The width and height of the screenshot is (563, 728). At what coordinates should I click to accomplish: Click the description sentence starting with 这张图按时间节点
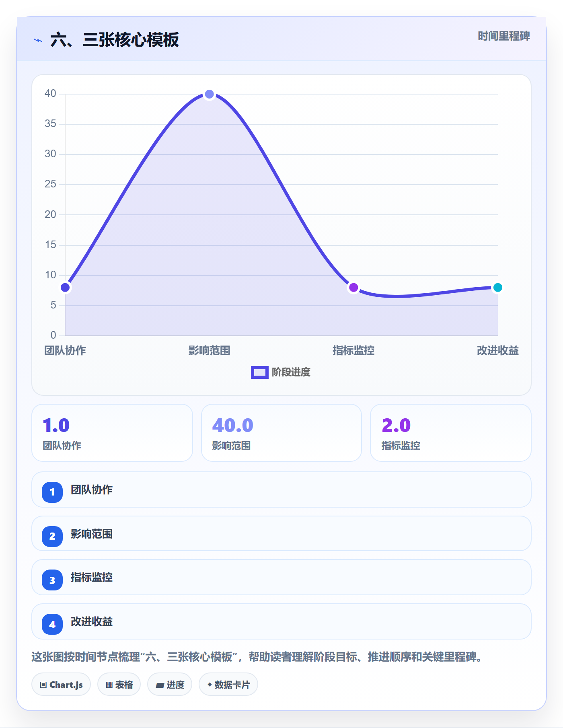tap(257, 657)
